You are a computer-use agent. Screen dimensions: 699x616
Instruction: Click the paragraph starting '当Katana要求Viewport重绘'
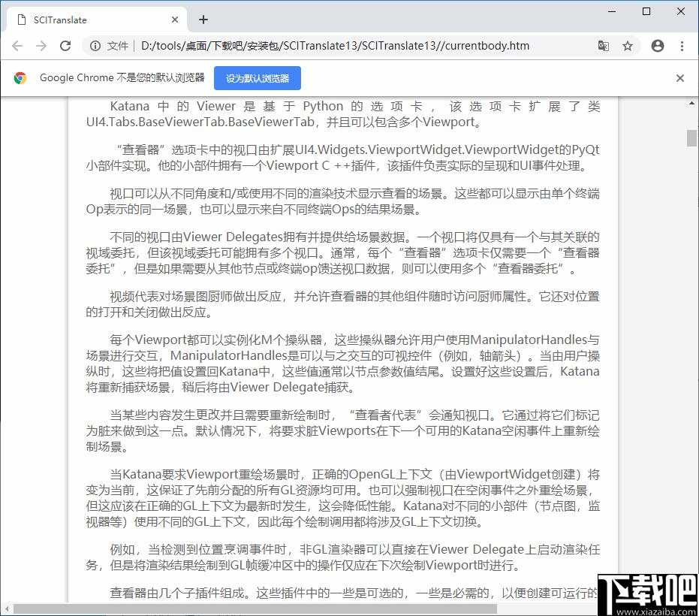(342, 498)
